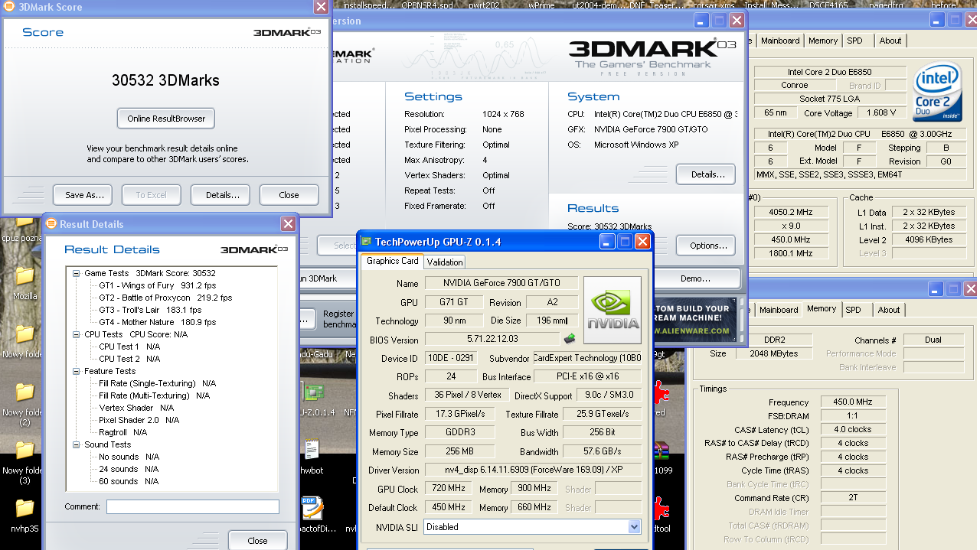Select 'Fill Rate (Multi-Texturing)' result row

154,395
